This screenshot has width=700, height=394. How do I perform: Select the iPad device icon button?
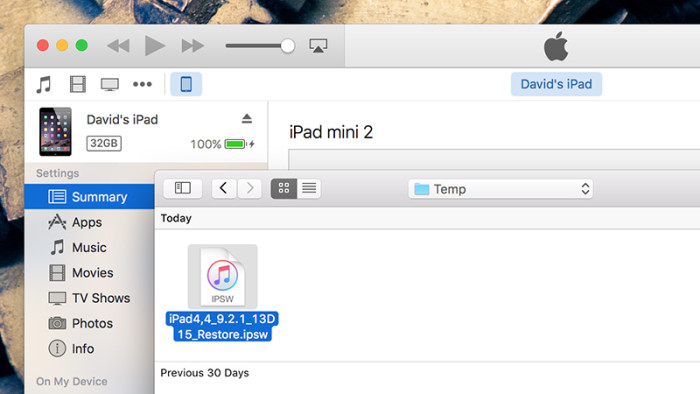pos(186,84)
